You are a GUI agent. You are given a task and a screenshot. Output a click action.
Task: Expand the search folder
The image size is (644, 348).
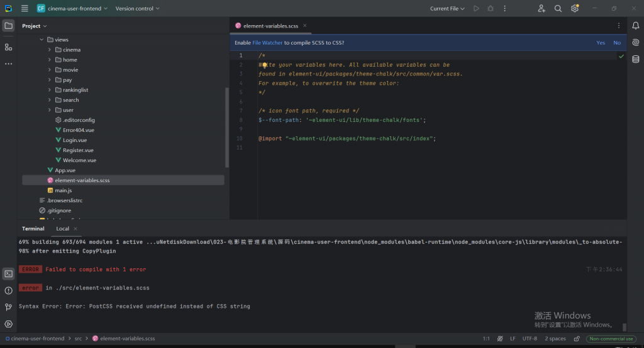coord(50,100)
